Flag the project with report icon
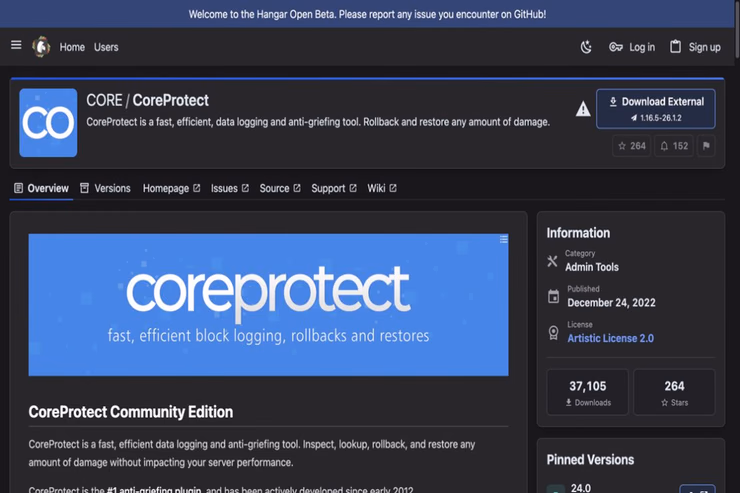Screen dimensions: 740x493 pos(706,146)
